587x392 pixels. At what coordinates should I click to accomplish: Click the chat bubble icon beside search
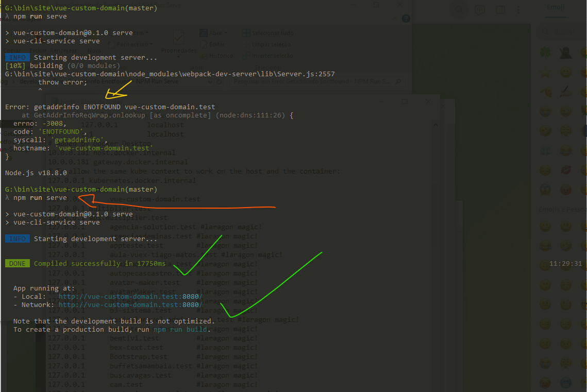(479, 10)
